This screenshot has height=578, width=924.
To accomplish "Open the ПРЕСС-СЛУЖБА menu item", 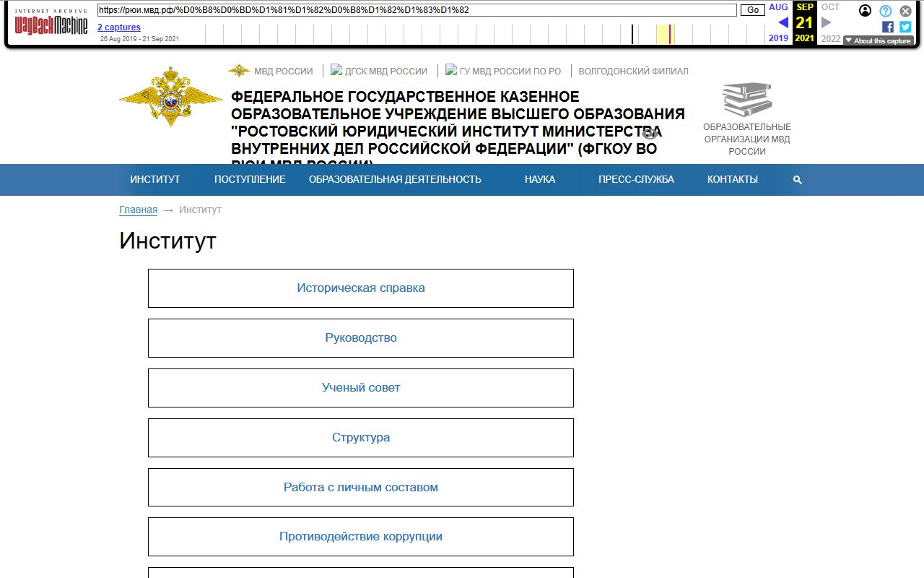I will 636,180.
